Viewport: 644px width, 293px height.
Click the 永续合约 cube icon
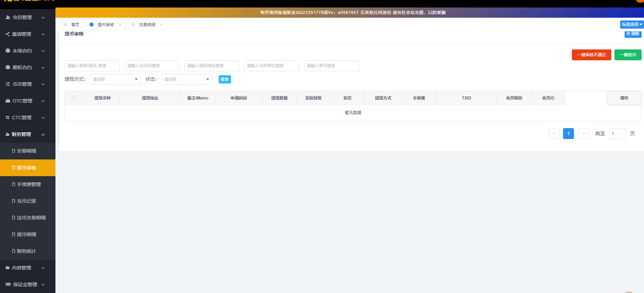8,51
